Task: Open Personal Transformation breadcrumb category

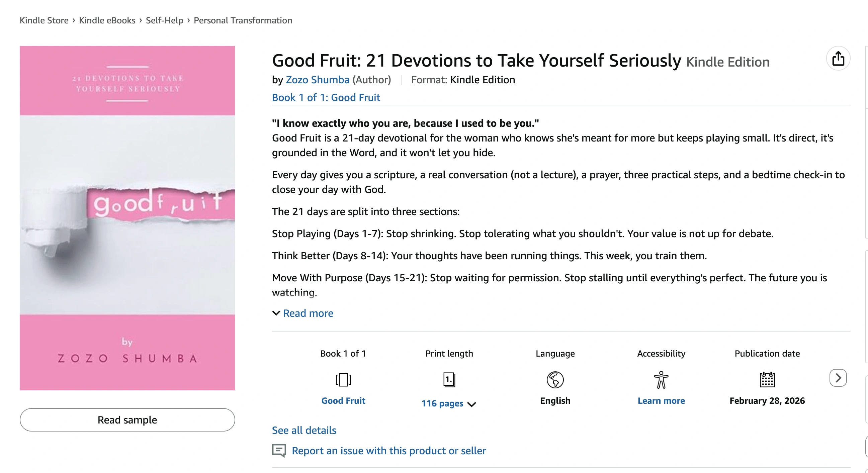Action: pyautogui.click(x=243, y=20)
